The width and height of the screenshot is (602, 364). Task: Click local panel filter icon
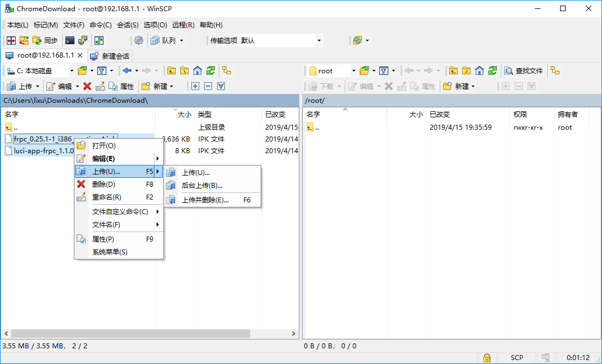click(x=102, y=71)
